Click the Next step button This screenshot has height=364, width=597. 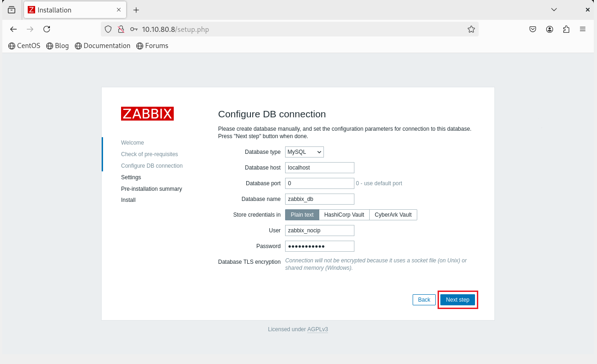[457, 300]
